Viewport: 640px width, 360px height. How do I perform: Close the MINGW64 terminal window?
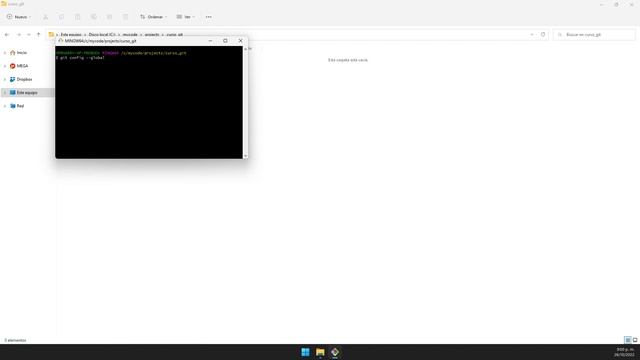240,41
